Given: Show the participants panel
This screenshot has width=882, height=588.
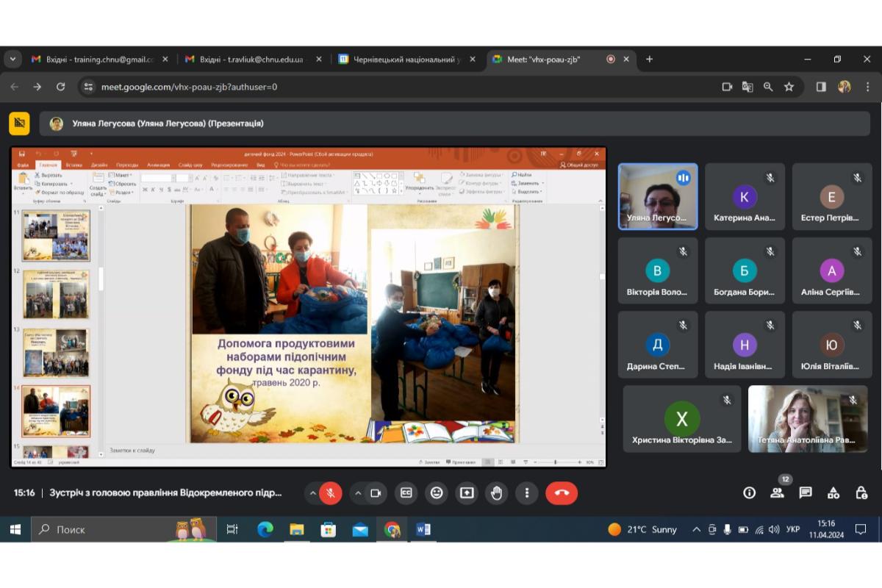Looking at the screenshot, I should [x=777, y=493].
